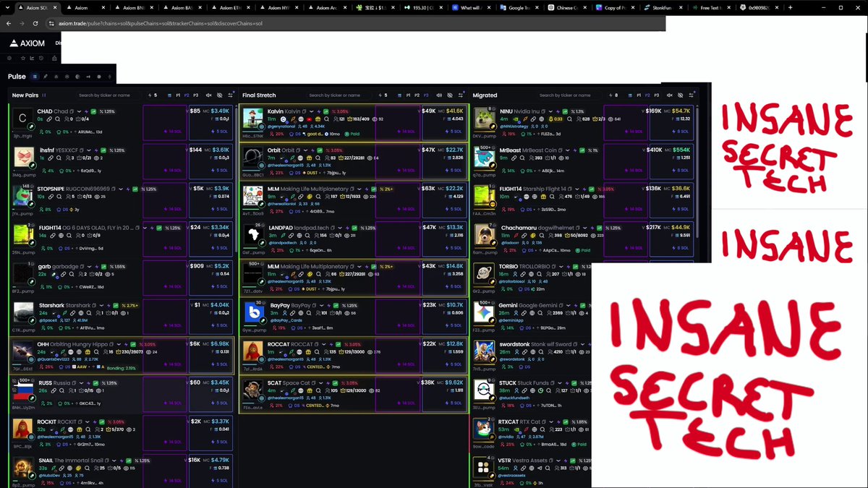Copy the CHAD token name
Screen dimensions: 868x488
point(72,111)
